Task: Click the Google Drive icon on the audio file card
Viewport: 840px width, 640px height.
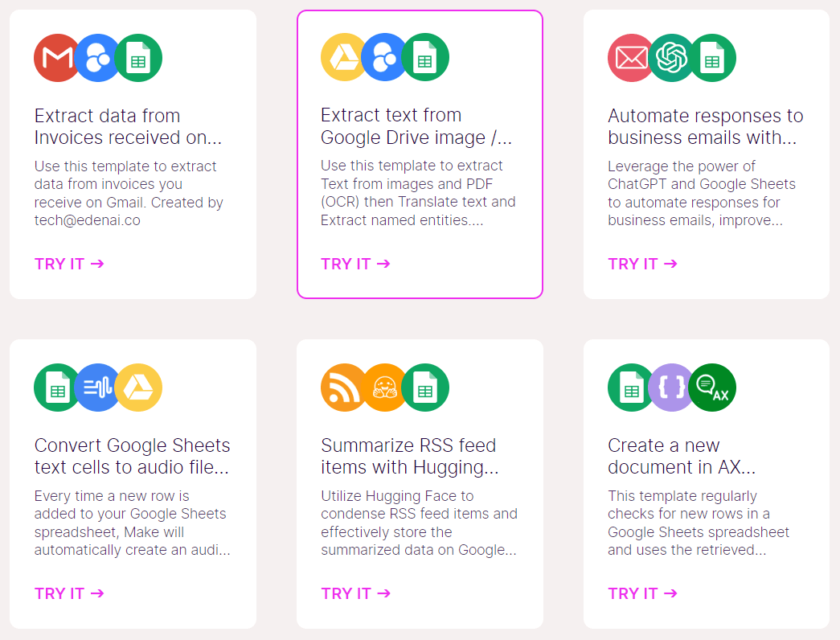Action: [x=138, y=388]
